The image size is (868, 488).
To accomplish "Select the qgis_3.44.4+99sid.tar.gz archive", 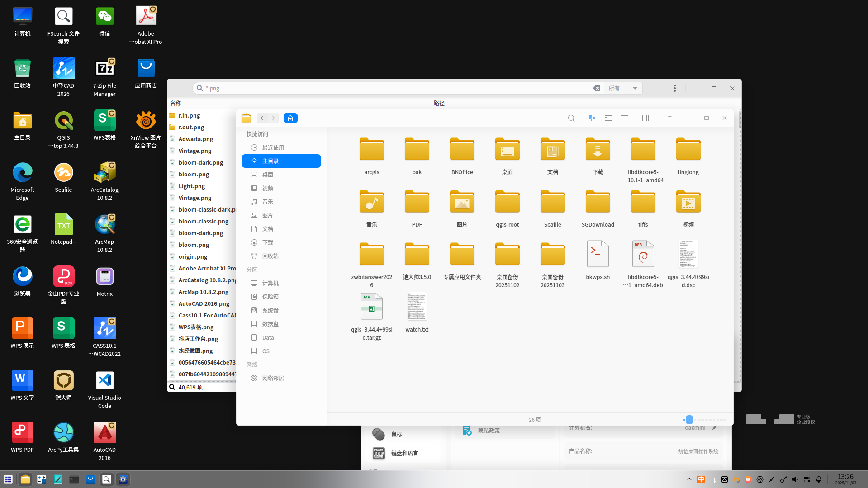I will tap(371, 317).
